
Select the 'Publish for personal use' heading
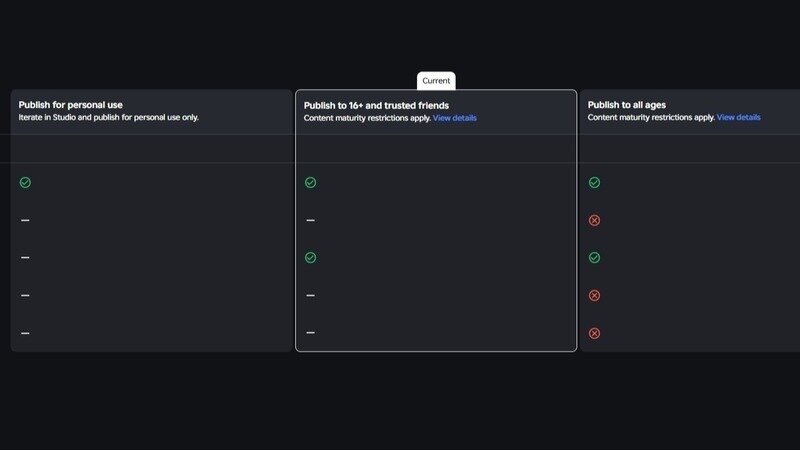click(x=70, y=105)
